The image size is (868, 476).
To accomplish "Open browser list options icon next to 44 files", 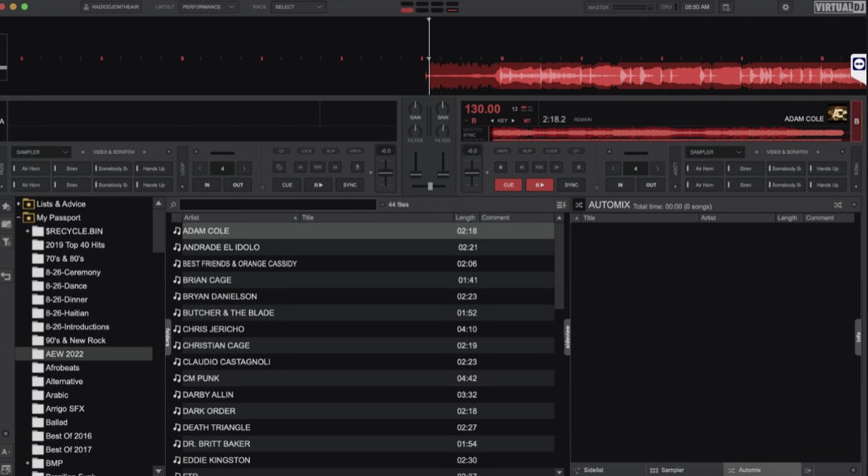I will tap(561, 205).
